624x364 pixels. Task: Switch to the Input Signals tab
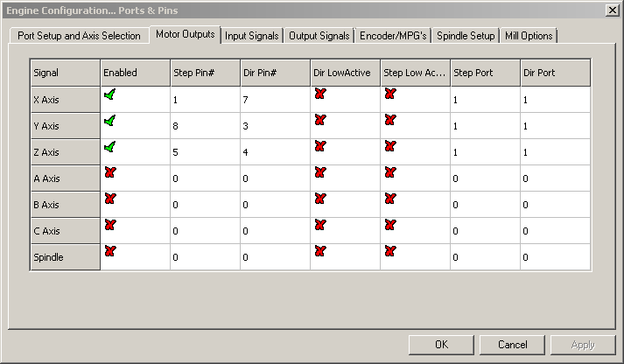pos(251,36)
